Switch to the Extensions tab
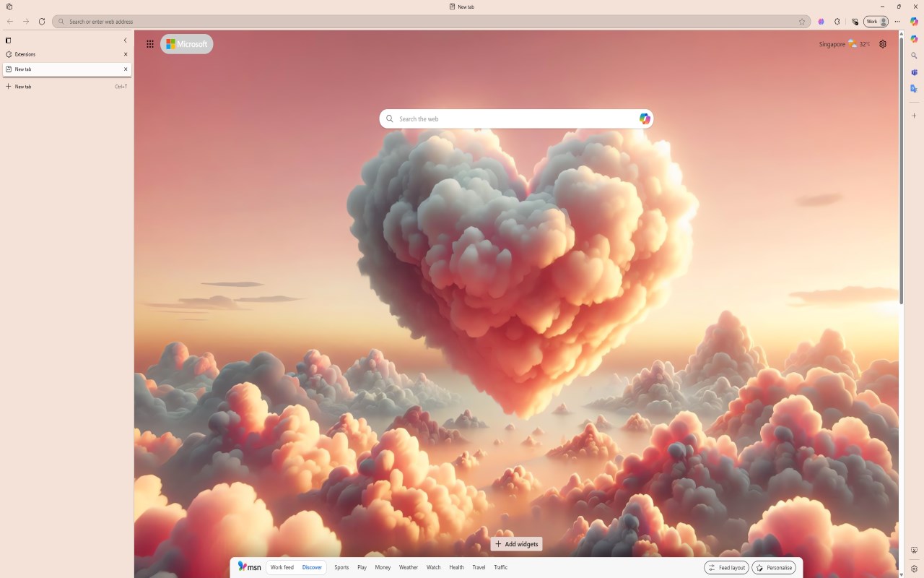924x578 pixels. click(x=66, y=54)
